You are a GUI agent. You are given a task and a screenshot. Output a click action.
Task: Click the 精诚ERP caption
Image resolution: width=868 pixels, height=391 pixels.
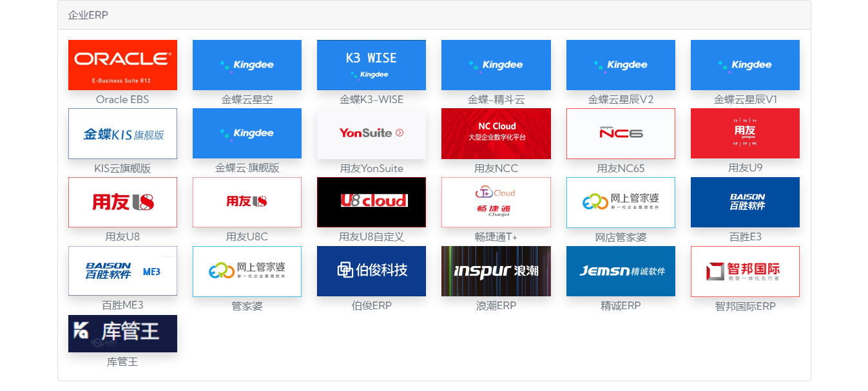(621, 305)
